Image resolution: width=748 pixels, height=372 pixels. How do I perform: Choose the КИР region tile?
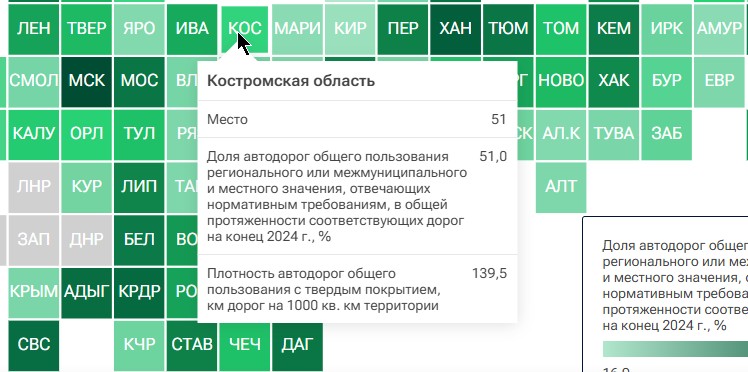point(350,29)
